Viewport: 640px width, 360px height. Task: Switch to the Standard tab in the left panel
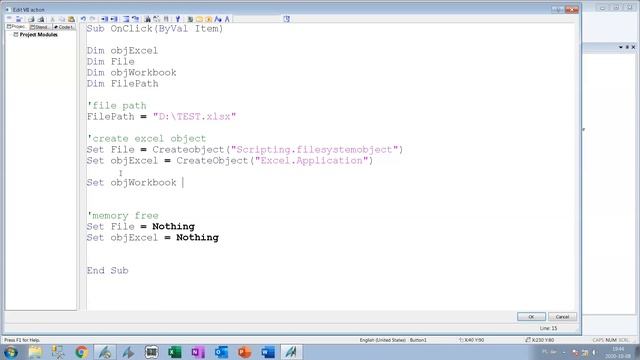(40, 27)
